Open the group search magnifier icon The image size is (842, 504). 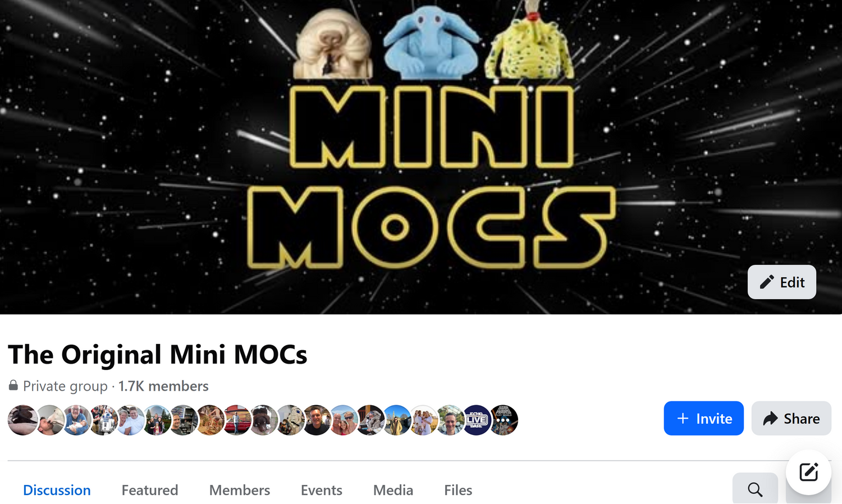tap(755, 489)
